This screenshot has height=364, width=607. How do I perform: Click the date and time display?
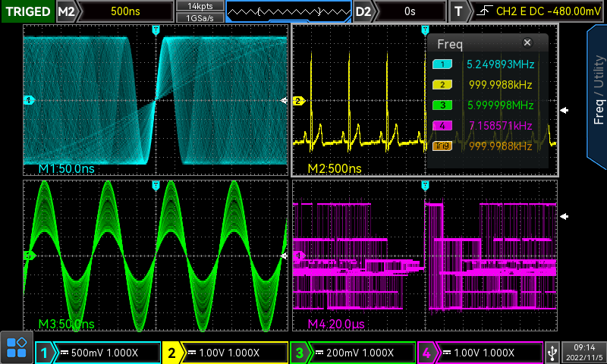[x=585, y=352]
